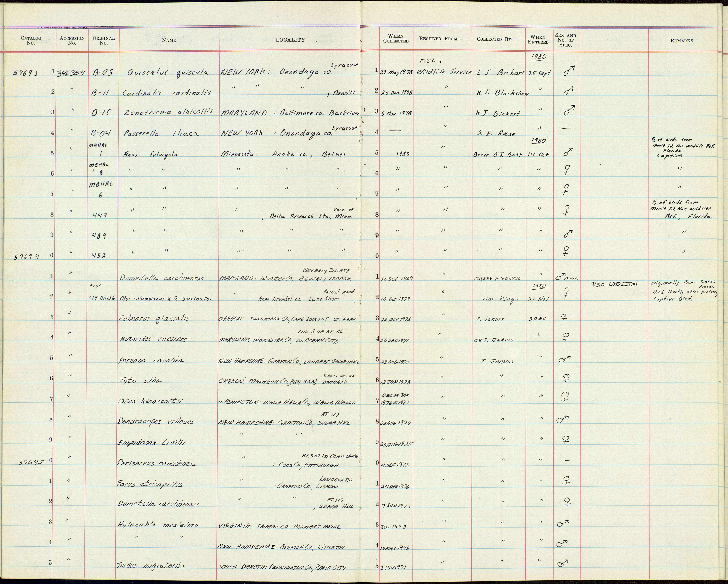Image resolution: width=728 pixels, height=584 pixels.
Task: Click the 'ALSO SKELETON' note
Action: point(614,284)
